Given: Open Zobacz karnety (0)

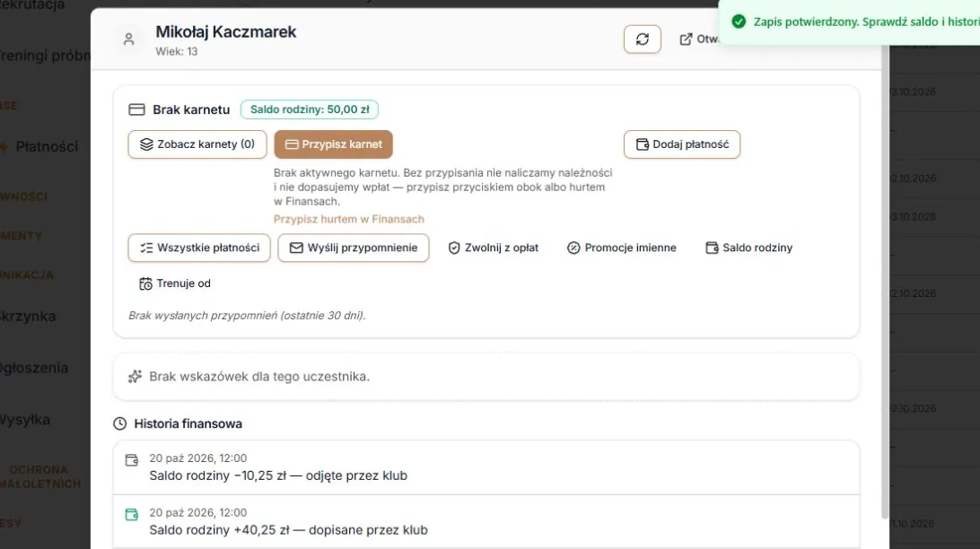Looking at the screenshot, I should 197,144.
